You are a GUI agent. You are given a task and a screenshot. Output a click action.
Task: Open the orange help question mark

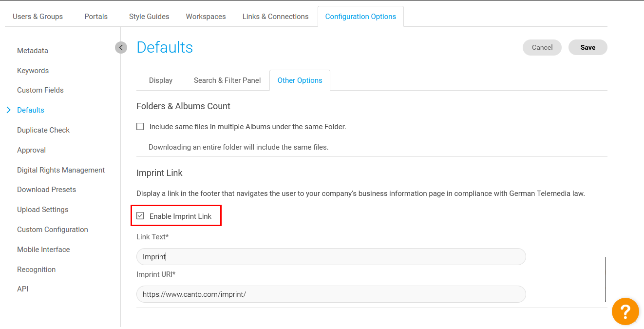pyautogui.click(x=625, y=311)
